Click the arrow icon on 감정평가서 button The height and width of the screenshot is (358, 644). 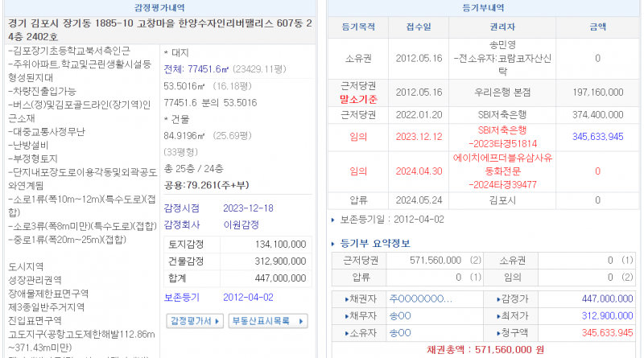[x=217, y=320]
